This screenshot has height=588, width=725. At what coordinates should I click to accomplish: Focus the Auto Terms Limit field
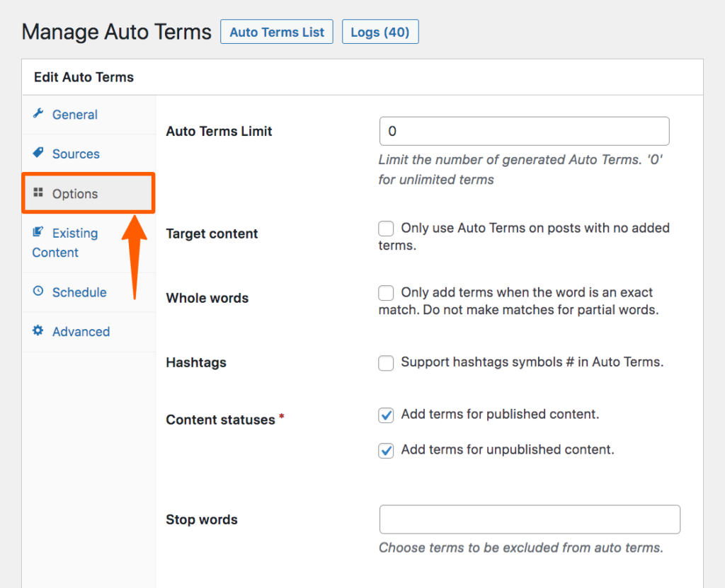[525, 132]
